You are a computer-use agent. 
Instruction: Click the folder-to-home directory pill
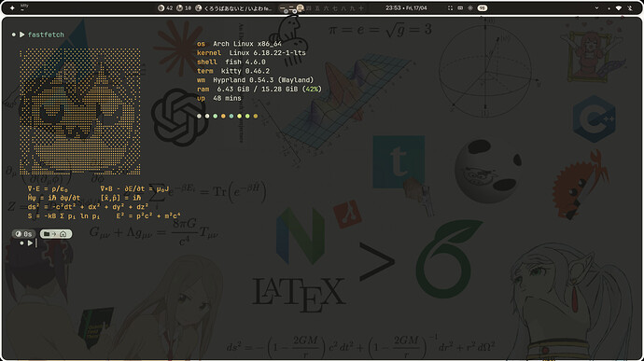coord(56,234)
